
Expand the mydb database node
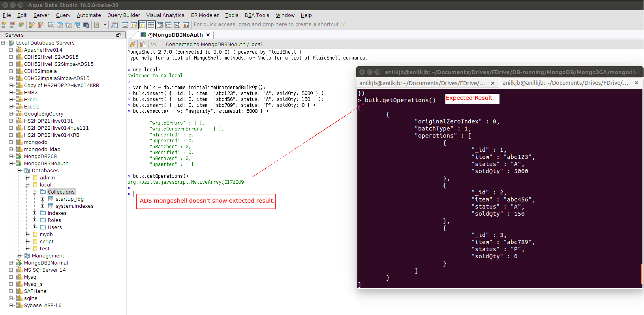point(27,235)
